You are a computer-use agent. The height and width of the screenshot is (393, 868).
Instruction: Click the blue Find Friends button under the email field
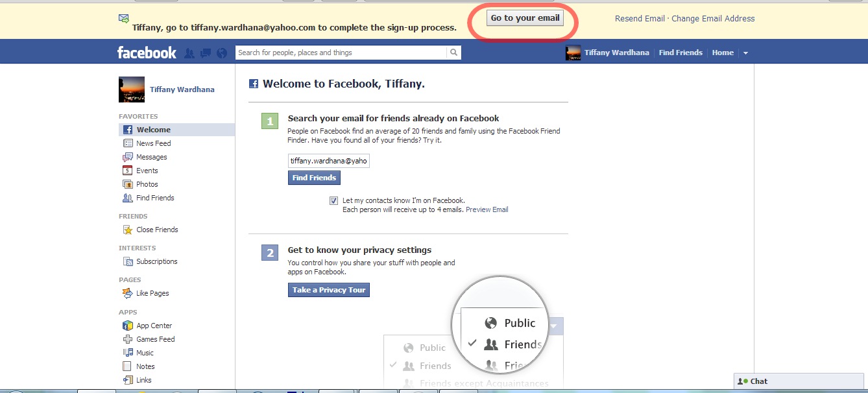coord(314,178)
